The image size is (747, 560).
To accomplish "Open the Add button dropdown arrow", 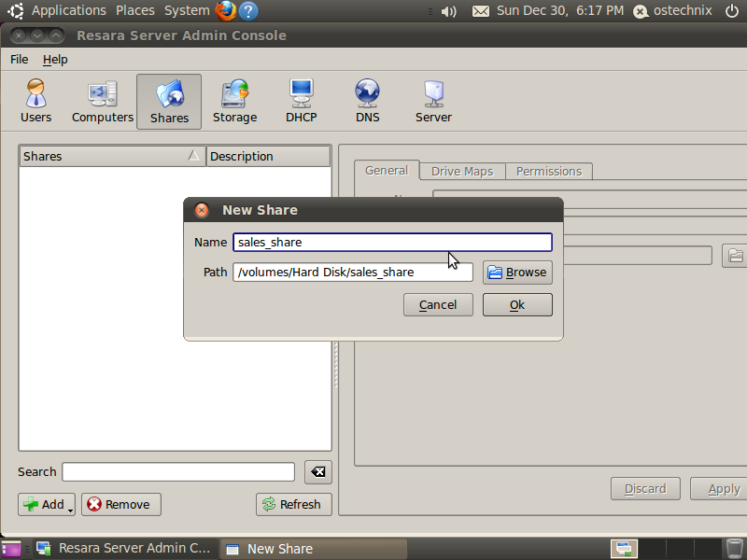I will tap(71, 511).
